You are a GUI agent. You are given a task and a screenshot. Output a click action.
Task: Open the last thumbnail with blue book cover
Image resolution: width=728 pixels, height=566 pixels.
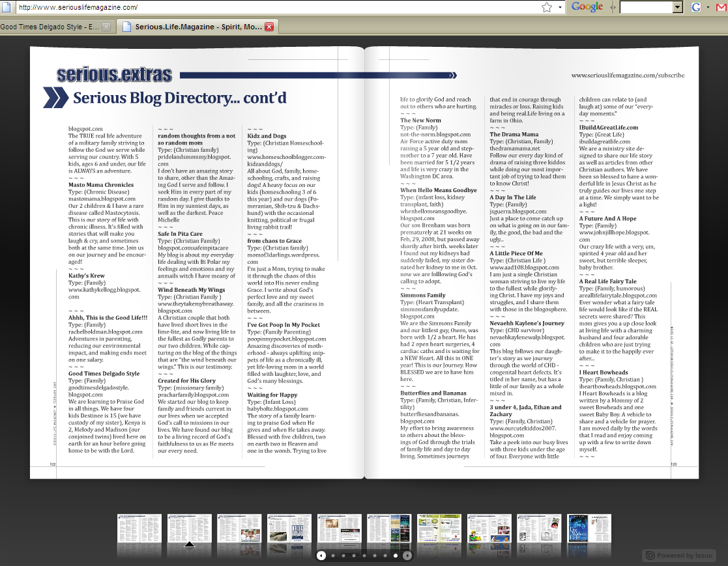pos(589,528)
